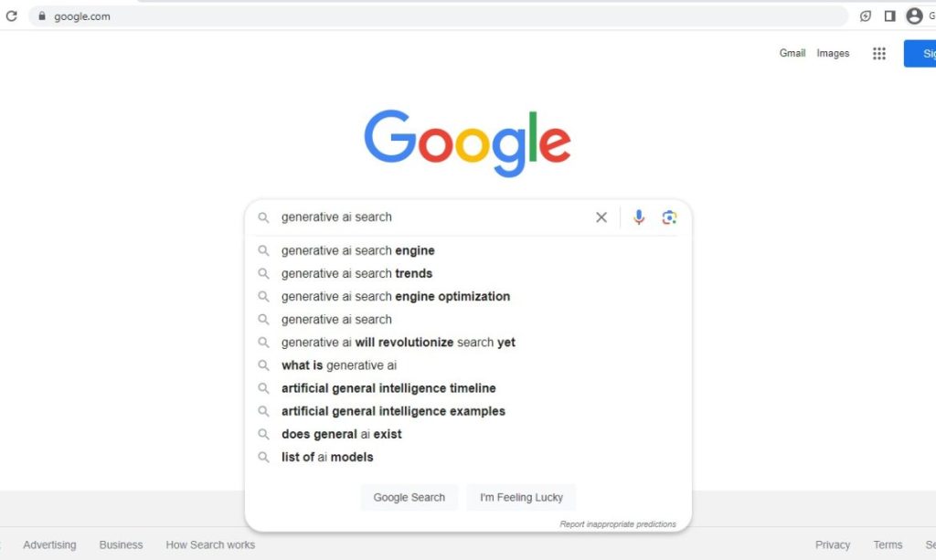Image resolution: width=936 pixels, height=560 pixels.
Task: Open the Google apps grid
Action: (x=879, y=54)
